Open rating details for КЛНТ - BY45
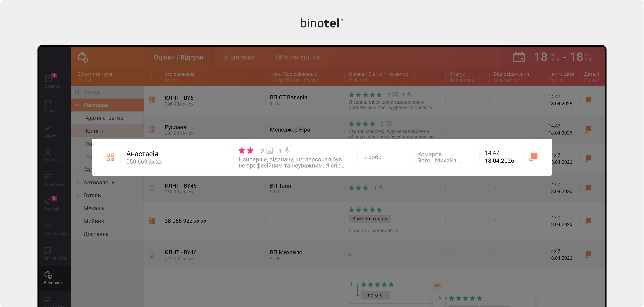Viewport: 644px width, 307px height. 588,188
